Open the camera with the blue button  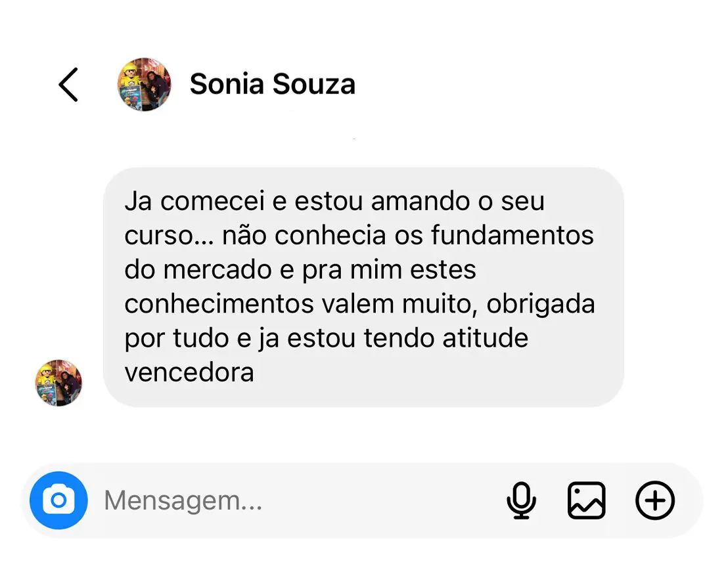tap(58, 501)
